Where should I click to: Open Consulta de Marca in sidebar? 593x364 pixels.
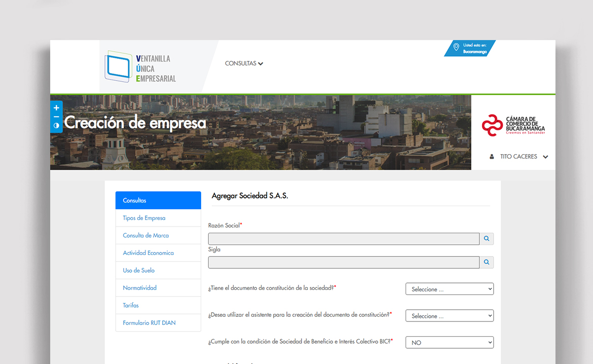(158, 235)
